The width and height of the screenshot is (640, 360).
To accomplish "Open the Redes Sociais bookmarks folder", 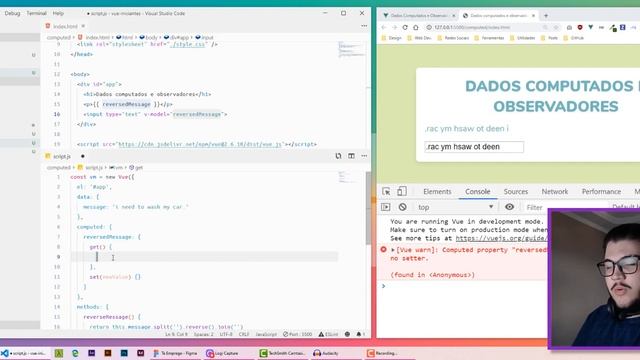I will 453,38.
